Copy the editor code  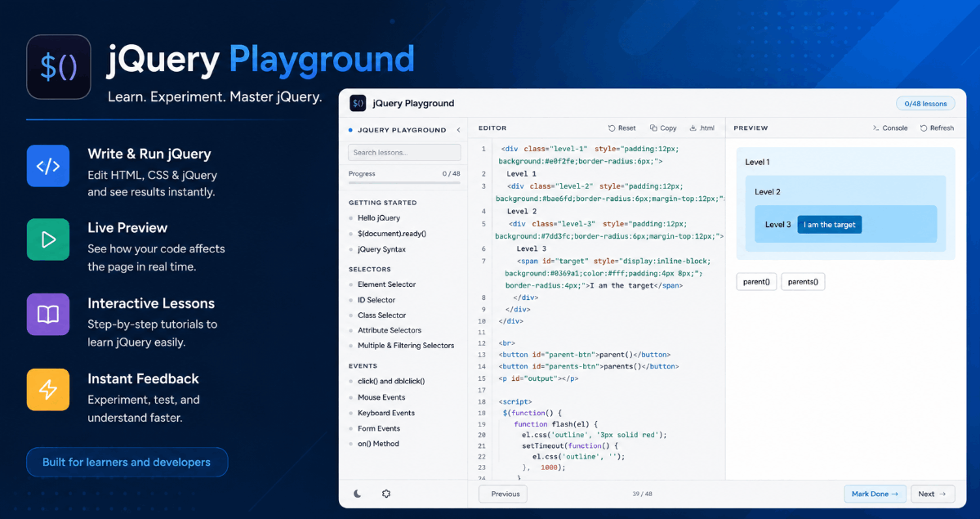click(663, 128)
